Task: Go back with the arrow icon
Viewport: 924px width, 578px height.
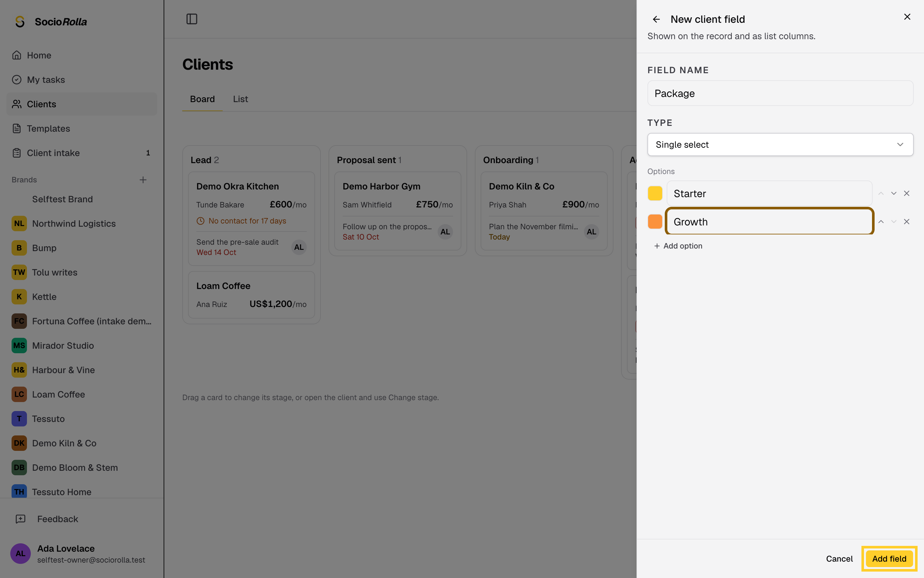Action: click(656, 19)
